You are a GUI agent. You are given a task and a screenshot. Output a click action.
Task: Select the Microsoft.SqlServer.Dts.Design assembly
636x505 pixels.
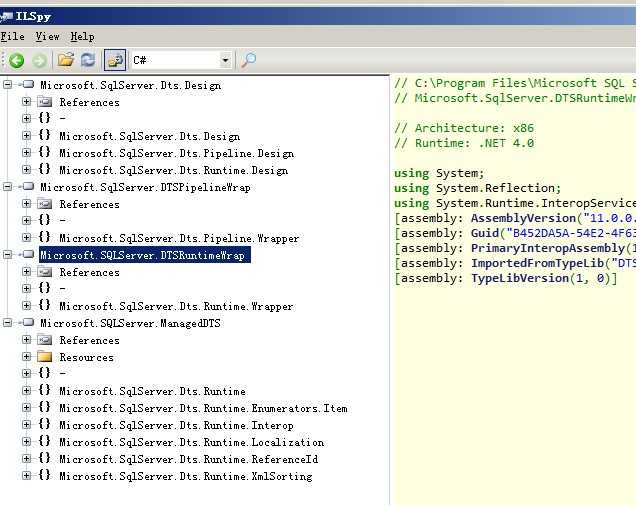(131, 85)
